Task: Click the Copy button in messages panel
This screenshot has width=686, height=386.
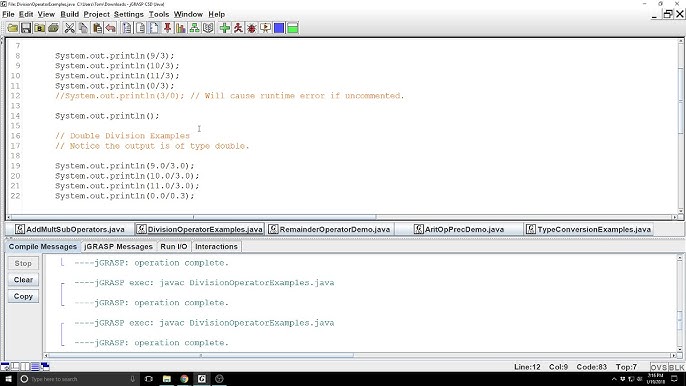Action: pyautogui.click(x=23, y=296)
